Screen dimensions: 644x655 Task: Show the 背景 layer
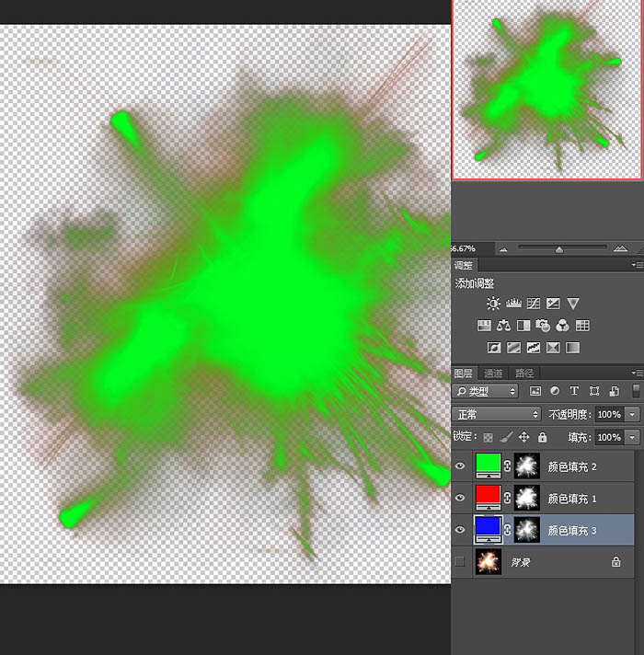[x=461, y=560]
